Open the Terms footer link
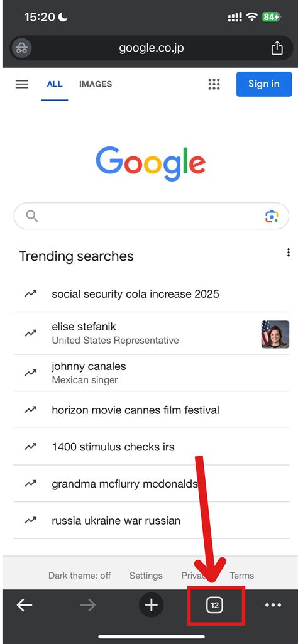This screenshot has width=298, height=644. pyautogui.click(x=241, y=576)
